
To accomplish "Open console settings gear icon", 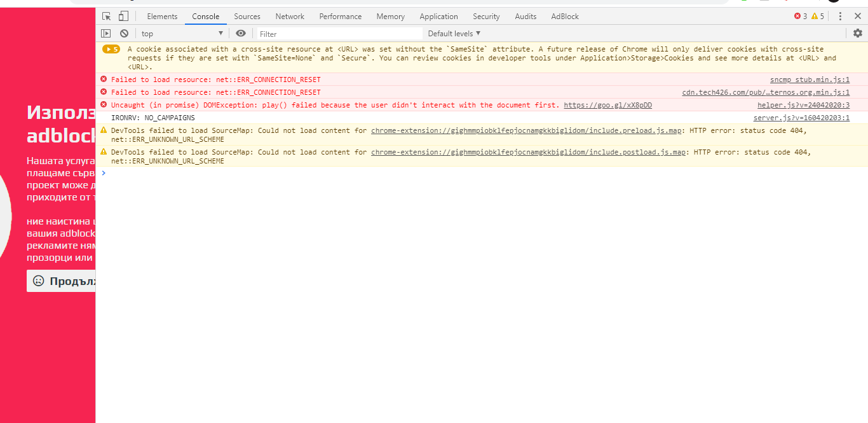I will 858,33.
